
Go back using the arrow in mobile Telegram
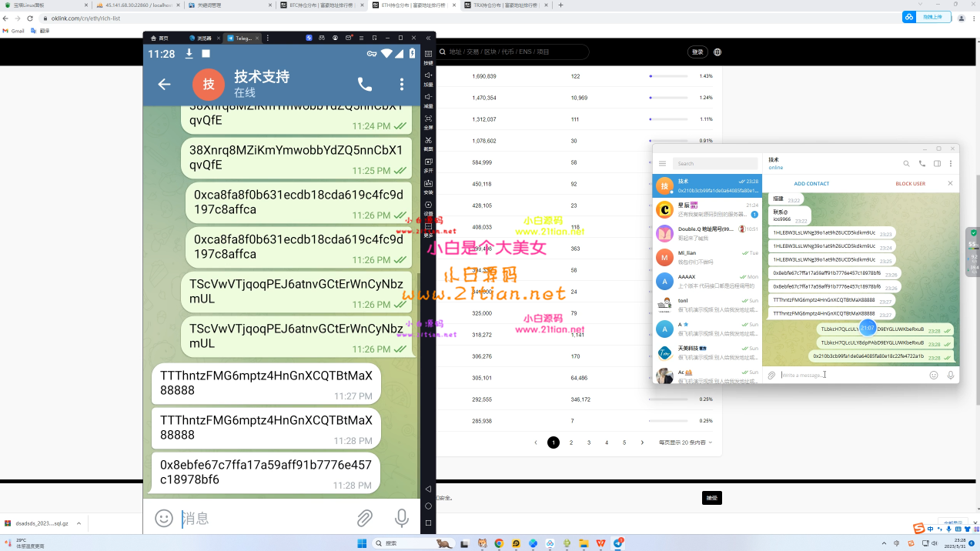tap(164, 85)
